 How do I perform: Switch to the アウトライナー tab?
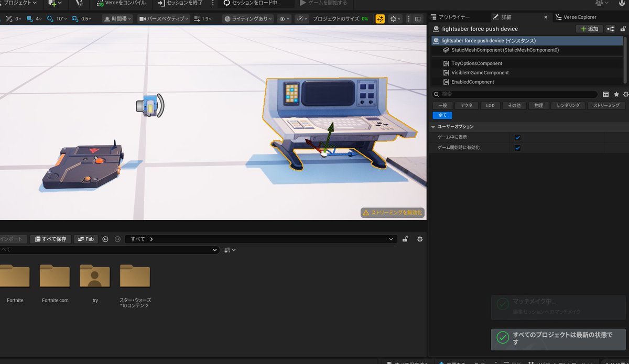tap(451, 17)
